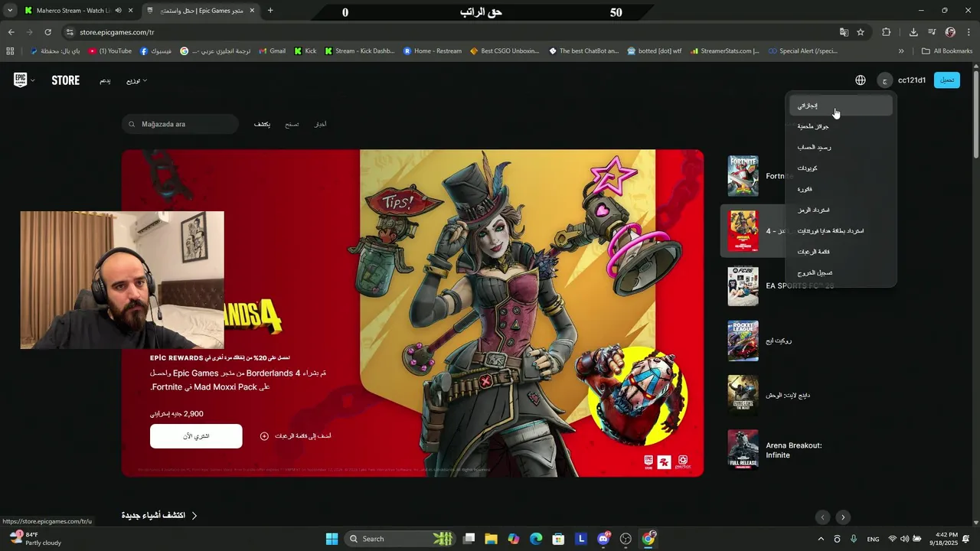Click the translate page icon in address bar
Viewport: 980px width, 551px height.
pos(844,32)
